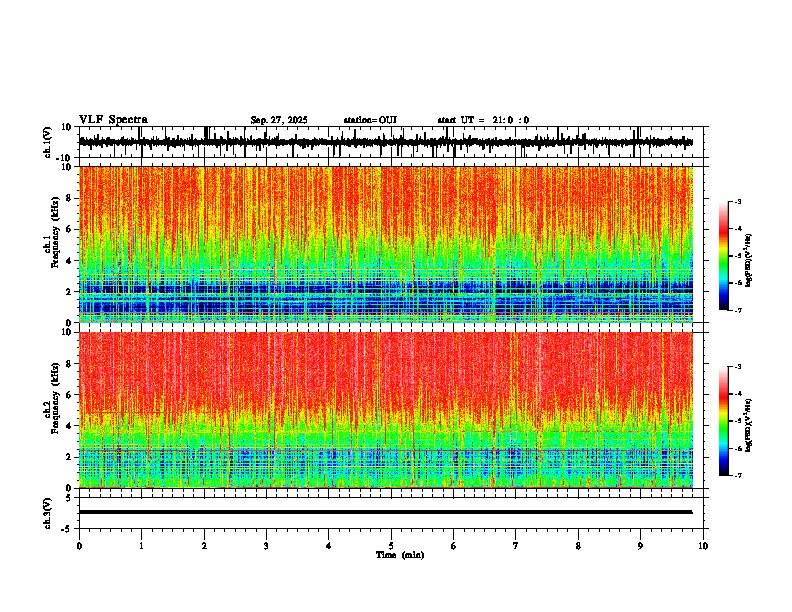Click the ch.2 spectrogram plot area
This screenshot has height=612, width=792.
pos(386,410)
